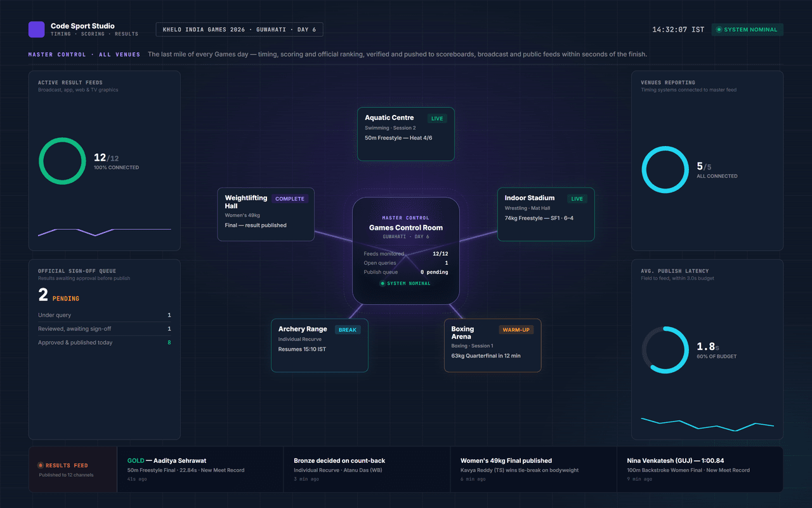Click the Master Control · All Venues label
Image resolution: width=812 pixels, height=508 pixels.
click(x=84, y=55)
